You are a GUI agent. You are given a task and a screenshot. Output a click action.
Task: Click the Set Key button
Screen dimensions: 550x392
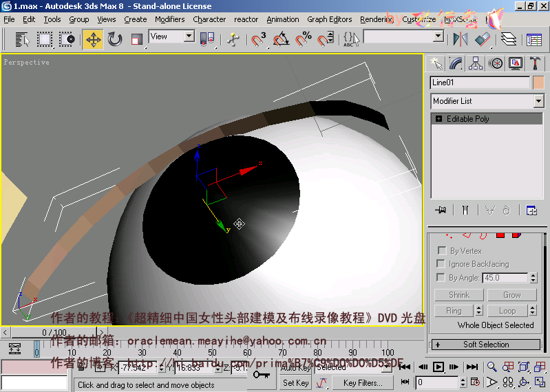point(296,383)
